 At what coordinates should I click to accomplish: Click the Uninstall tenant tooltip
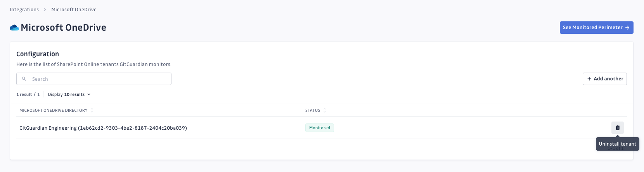coord(617,144)
